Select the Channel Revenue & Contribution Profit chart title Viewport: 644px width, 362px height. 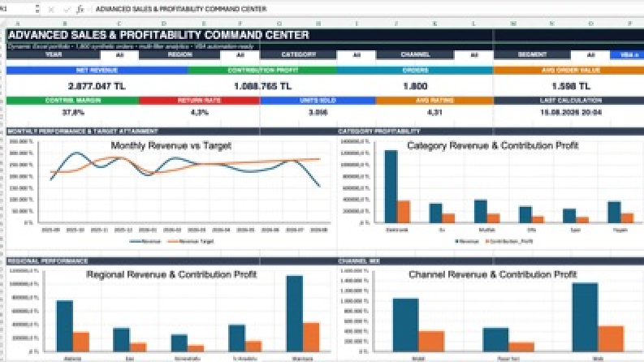492,274
